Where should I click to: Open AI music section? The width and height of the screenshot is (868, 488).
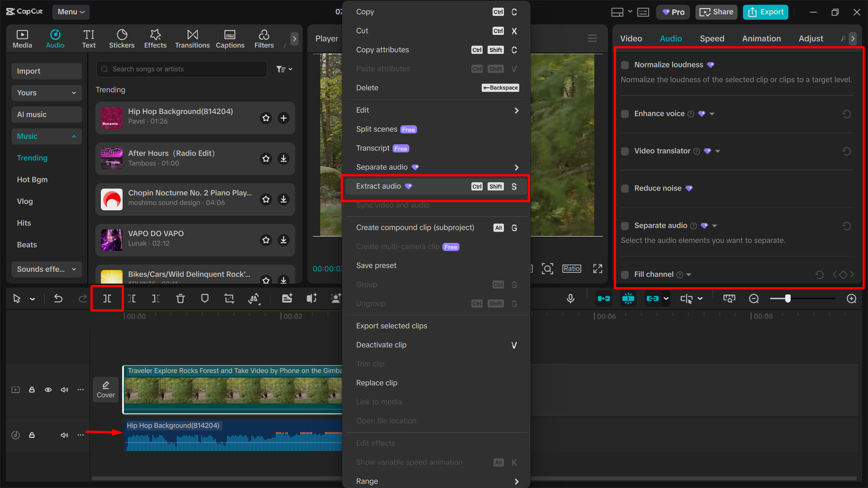(47, 114)
